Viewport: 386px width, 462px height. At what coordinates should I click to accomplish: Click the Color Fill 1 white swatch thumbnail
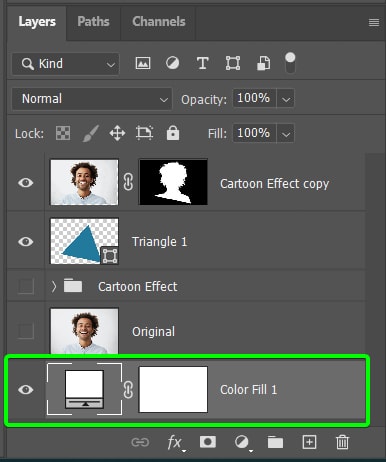point(84,389)
